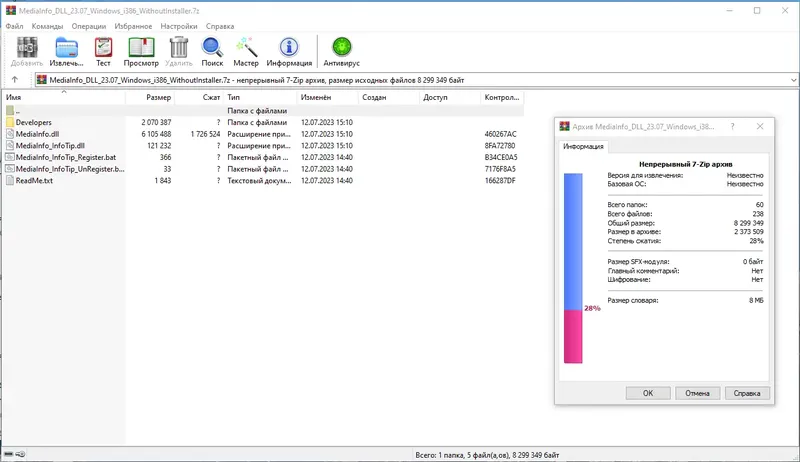Screen dimensions: 800x462
Task: Click the Извлечь toolbar icon
Action: pos(66,47)
